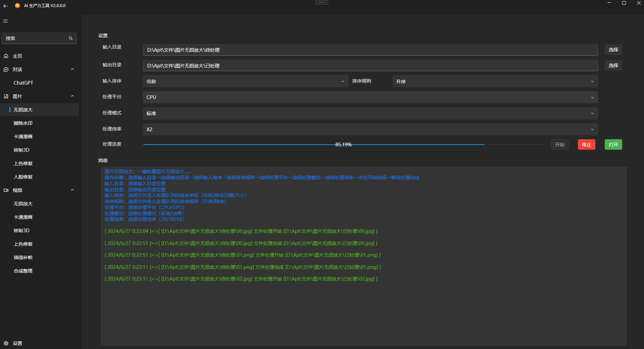Open 设置 at the sidebar bottom
Image resolution: width=644 pixels, height=349 pixels.
pyautogui.click(x=40, y=343)
